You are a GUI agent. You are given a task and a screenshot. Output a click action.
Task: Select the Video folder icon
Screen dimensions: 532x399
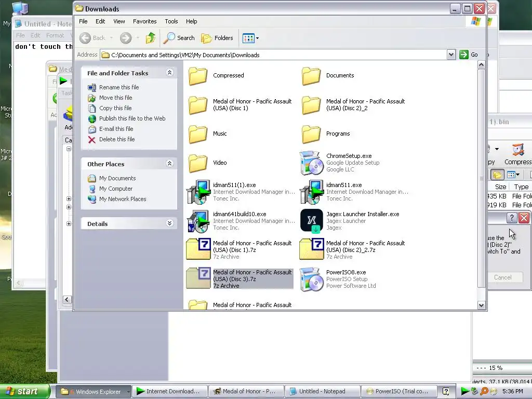coord(198,163)
